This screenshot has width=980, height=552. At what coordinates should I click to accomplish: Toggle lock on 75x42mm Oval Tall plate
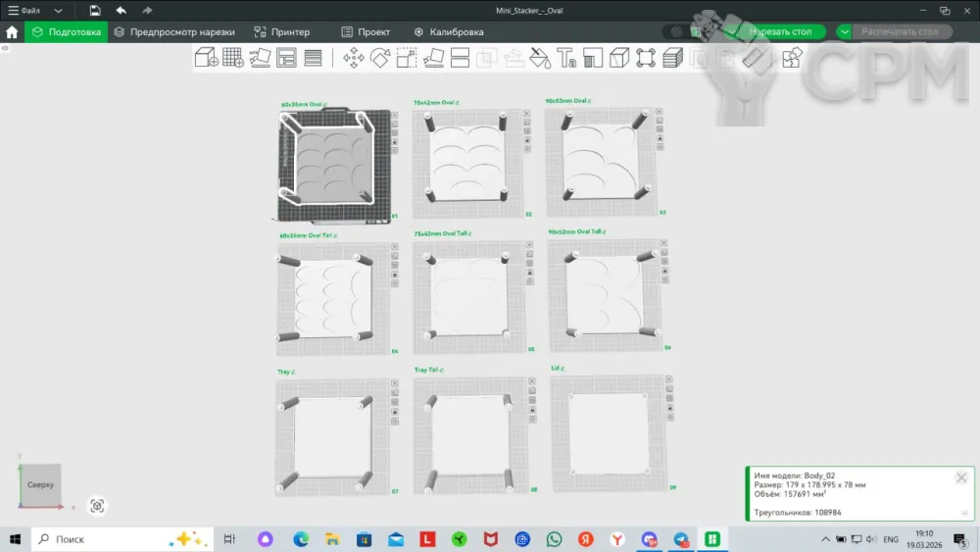coord(530,273)
